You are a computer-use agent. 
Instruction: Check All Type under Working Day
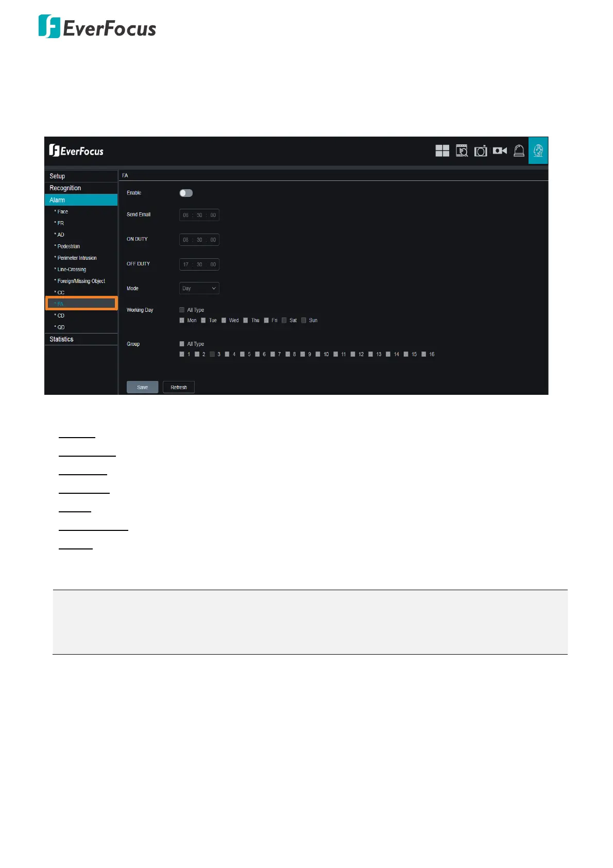click(x=182, y=310)
